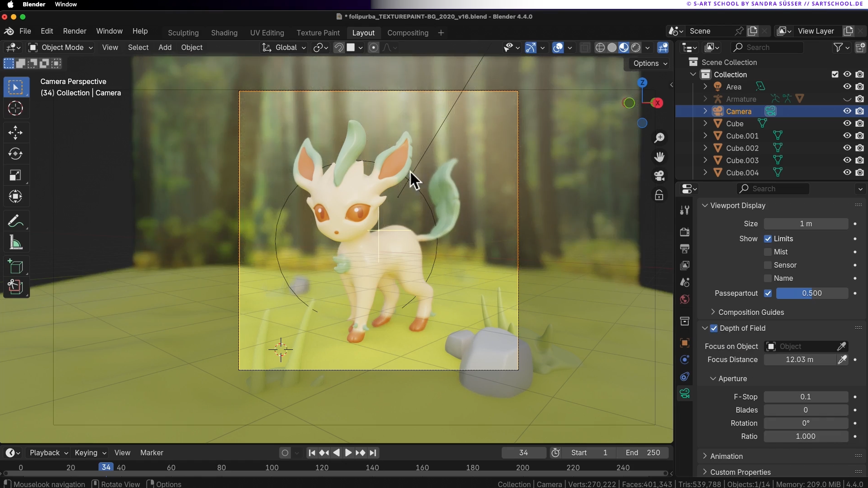Click the viewport pan hand icon
Image resolution: width=868 pixels, height=488 pixels.
(659, 157)
